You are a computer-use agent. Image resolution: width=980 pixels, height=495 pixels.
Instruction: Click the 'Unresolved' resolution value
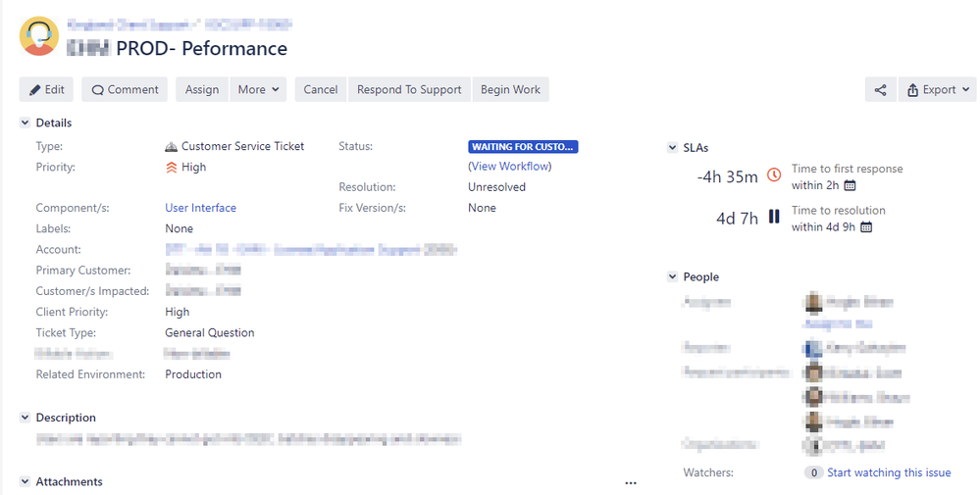(497, 187)
